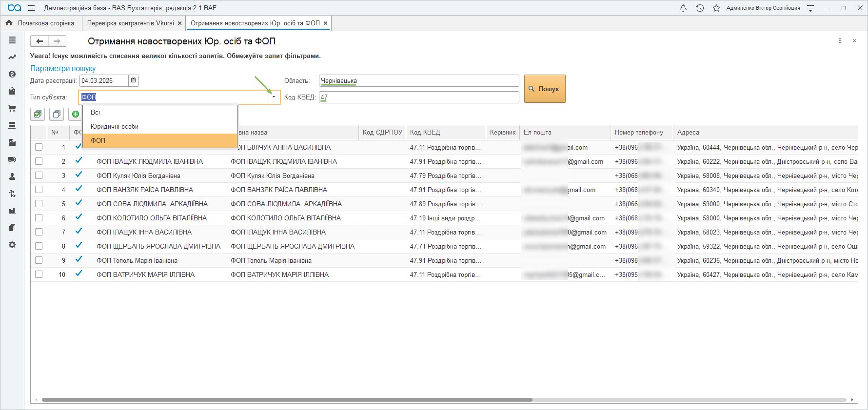Collapse the Тип суб'єкта dropdown arrow
This screenshot has width=868, height=410.
click(274, 97)
